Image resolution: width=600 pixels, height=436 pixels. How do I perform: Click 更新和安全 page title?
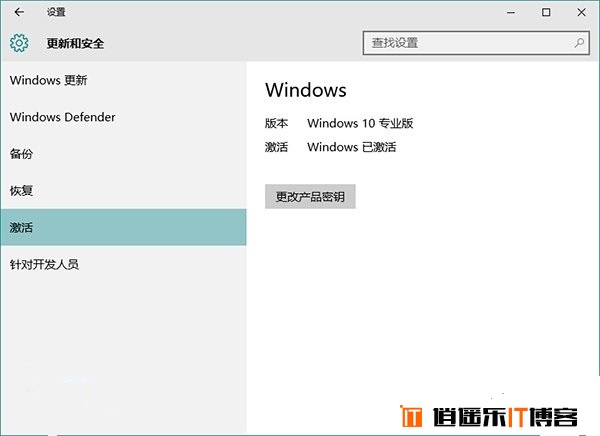click(x=75, y=43)
